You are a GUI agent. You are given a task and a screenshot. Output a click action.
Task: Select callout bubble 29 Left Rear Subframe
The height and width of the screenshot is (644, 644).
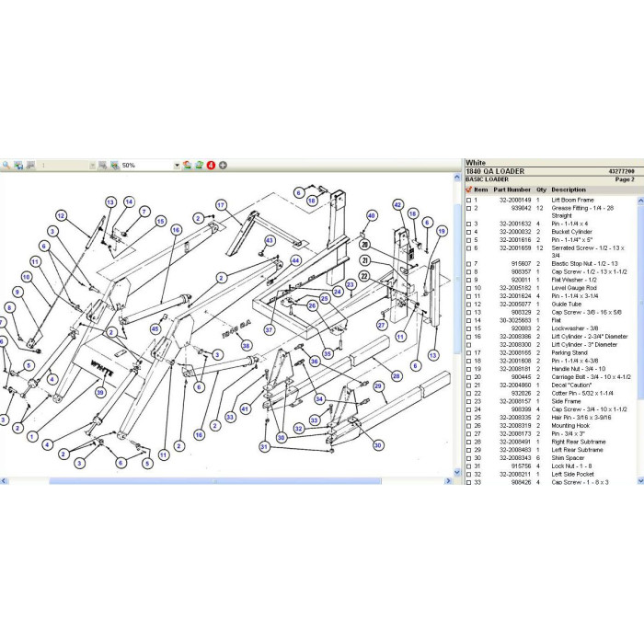click(378, 386)
